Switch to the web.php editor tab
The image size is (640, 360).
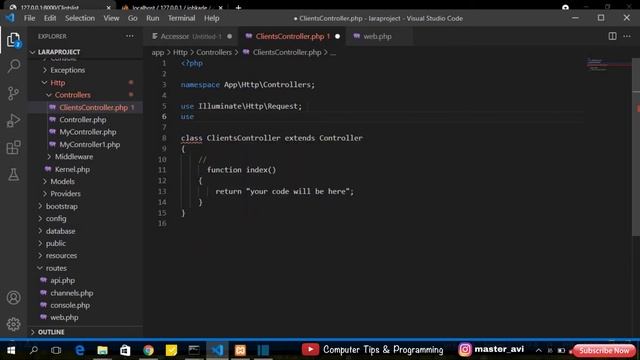(x=378, y=36)
